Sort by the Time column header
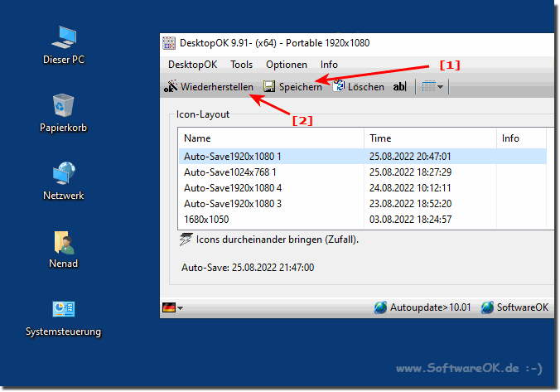This screenshot has width=560, height=392. [430, 138]
